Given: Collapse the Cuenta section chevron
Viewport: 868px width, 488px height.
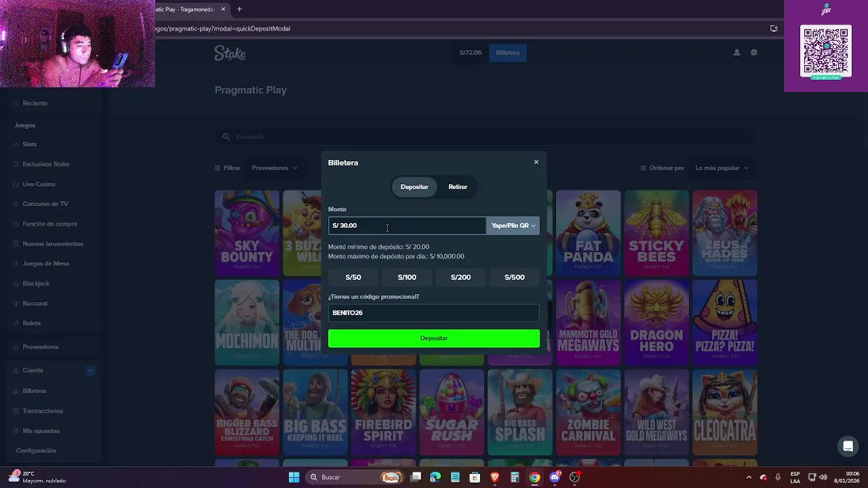Looking at the screenshot, I should (x=90, y=370).
